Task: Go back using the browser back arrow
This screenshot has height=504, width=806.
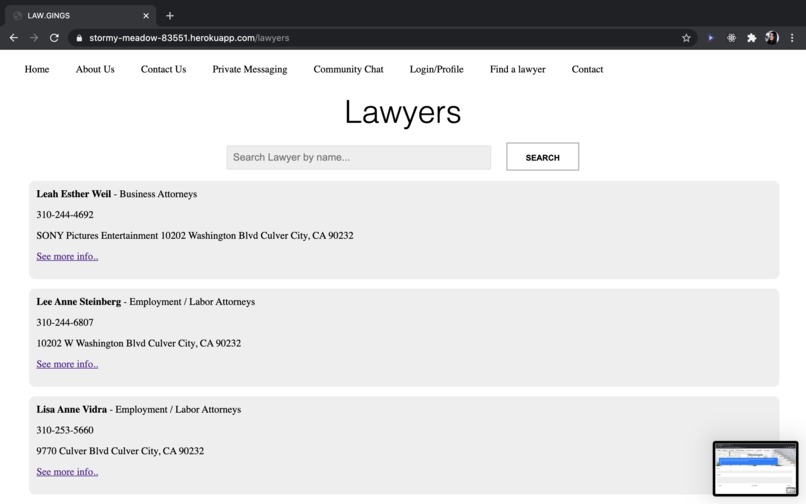Action: 14,38
